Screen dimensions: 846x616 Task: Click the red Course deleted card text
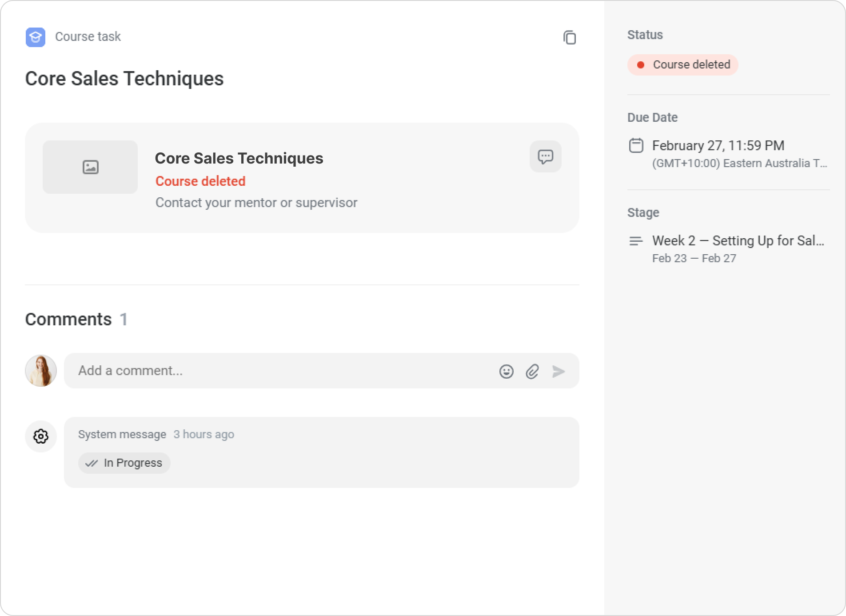pos(200,181)
